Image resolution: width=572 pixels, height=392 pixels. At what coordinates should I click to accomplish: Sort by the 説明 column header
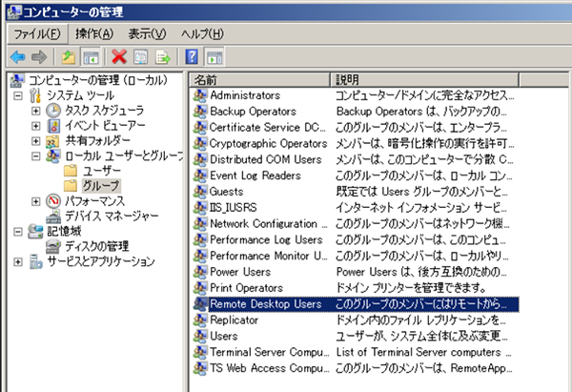[x=424, y=79]
